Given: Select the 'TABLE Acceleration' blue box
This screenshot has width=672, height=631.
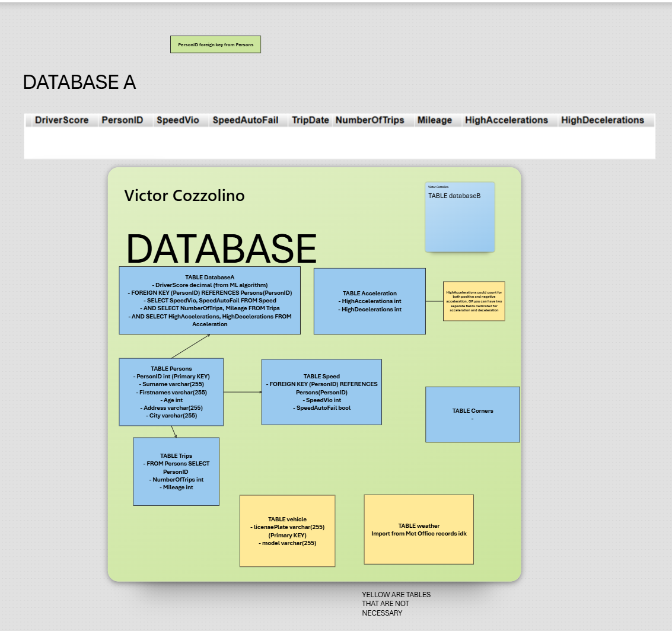Looking at the screenshot, I should click(370, 301).
